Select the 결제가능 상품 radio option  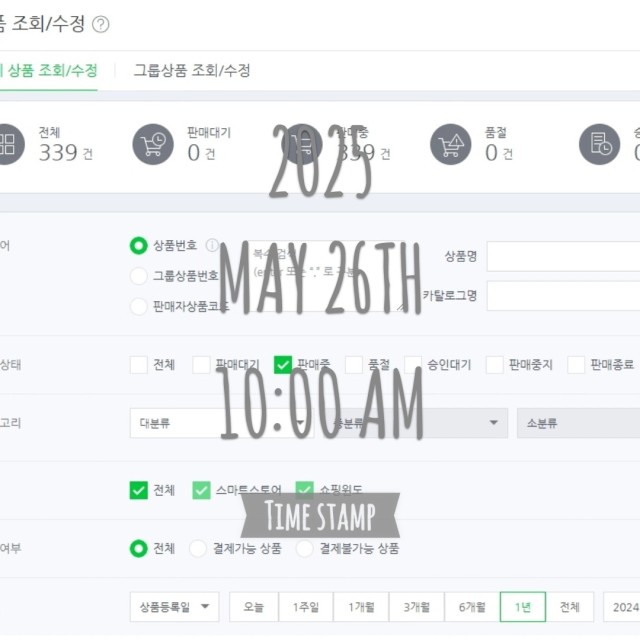198,548
